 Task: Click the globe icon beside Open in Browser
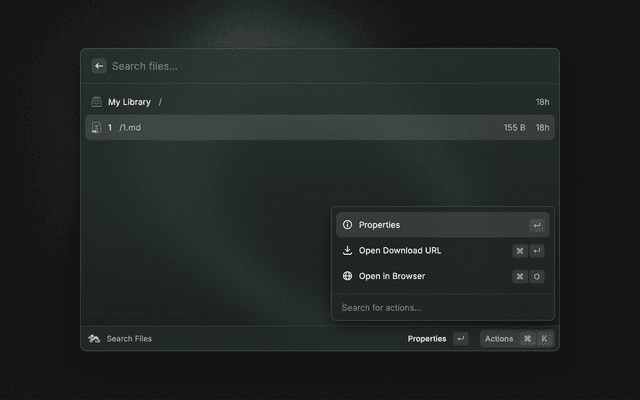pyautogui.click(x=347, y=276)
